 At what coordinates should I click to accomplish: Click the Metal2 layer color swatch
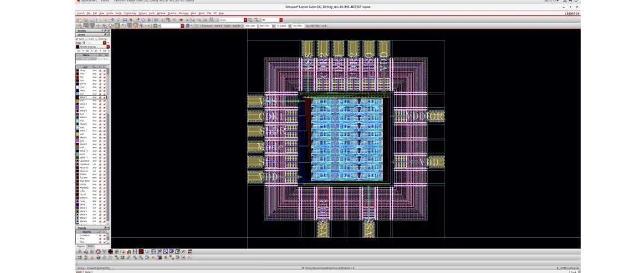click(77, 97)
